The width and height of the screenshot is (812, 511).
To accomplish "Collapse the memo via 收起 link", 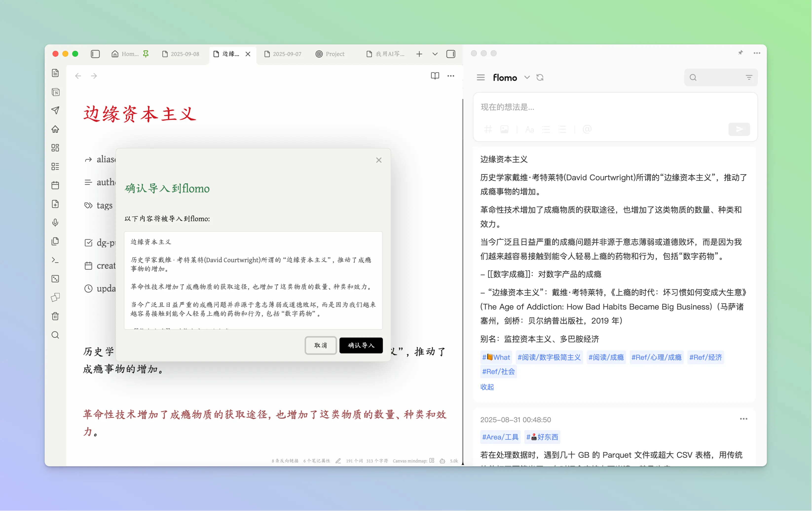I will [487, 387].
